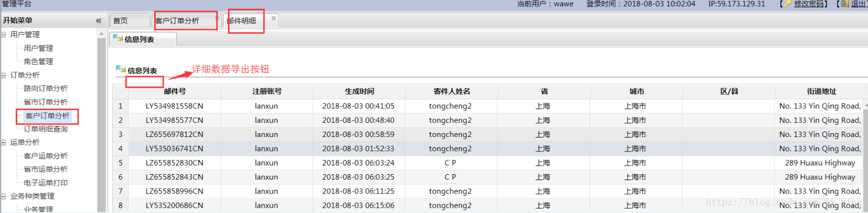Click the 信息列表 tab icon

point(117,38)
